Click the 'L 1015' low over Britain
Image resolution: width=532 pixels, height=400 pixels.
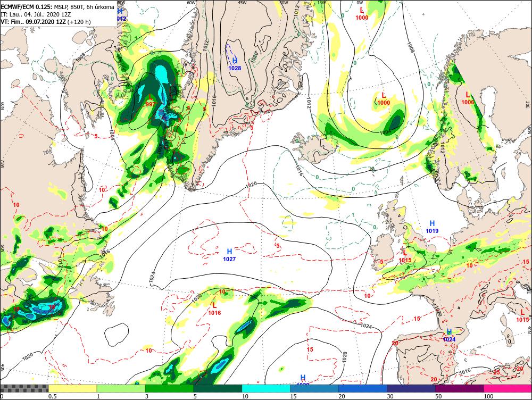click(x=405, y=256)
